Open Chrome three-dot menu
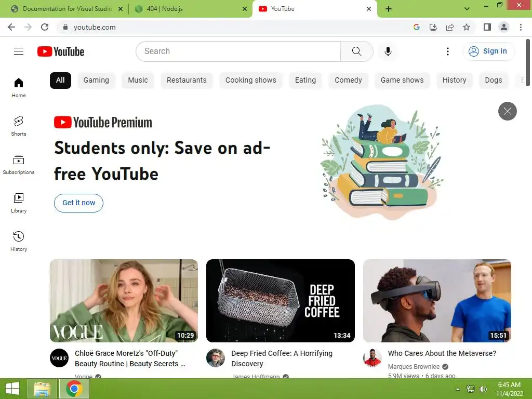The image size is (532, 399). [x=521, y=27]
